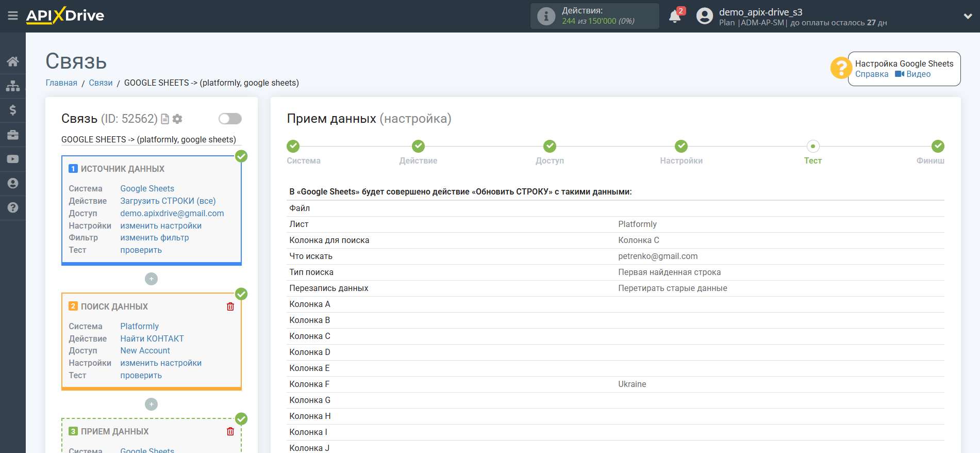Click the Ukraine value in Колонка F
Screen dimensions: 980x453
(x=632, y=384)
